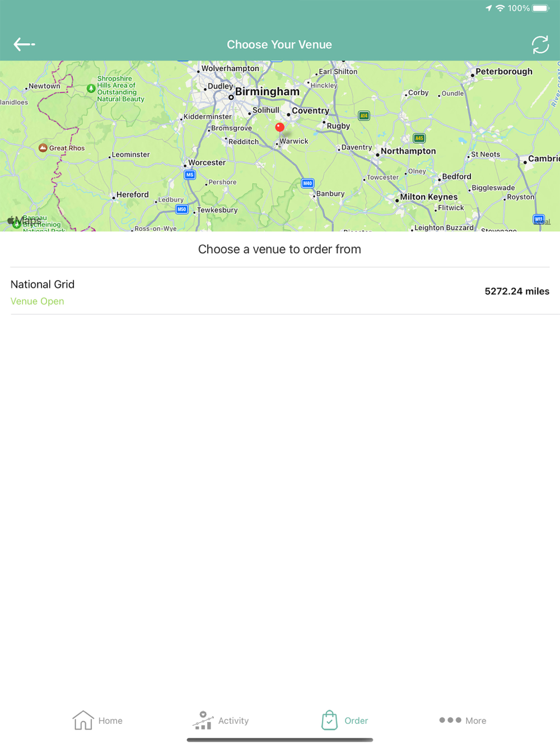This screenshot has height=747, width=560.
Task: Click the Birmingham label on the map
Action: (x=267, y=91)
